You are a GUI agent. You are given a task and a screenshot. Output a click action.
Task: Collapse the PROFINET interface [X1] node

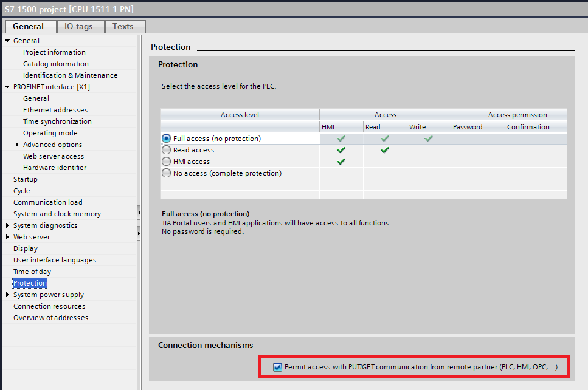pyautogui.click(x=7, y=87)
